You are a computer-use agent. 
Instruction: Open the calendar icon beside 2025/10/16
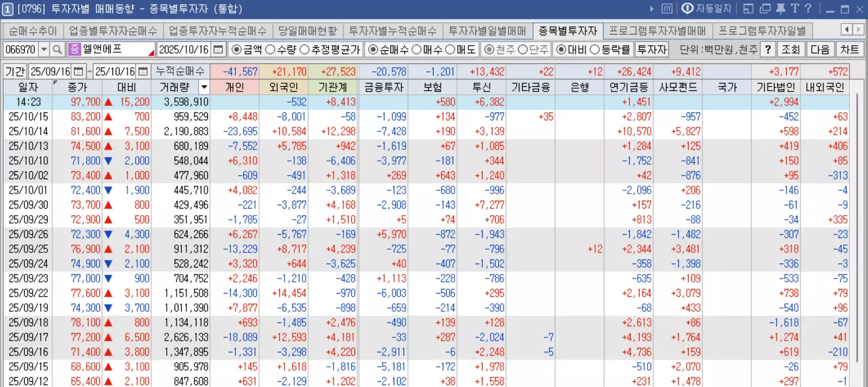(218, 49)
